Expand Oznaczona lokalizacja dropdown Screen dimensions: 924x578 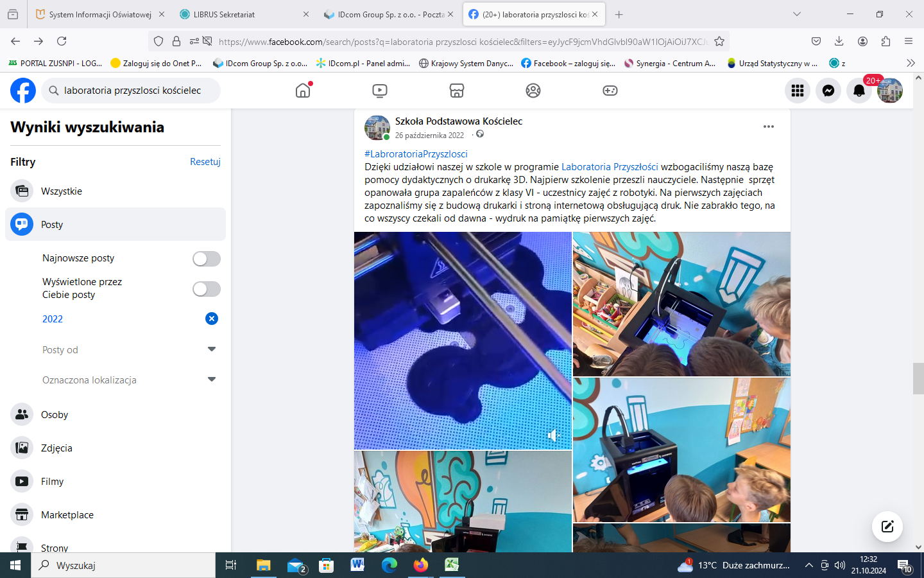(212, 380)
